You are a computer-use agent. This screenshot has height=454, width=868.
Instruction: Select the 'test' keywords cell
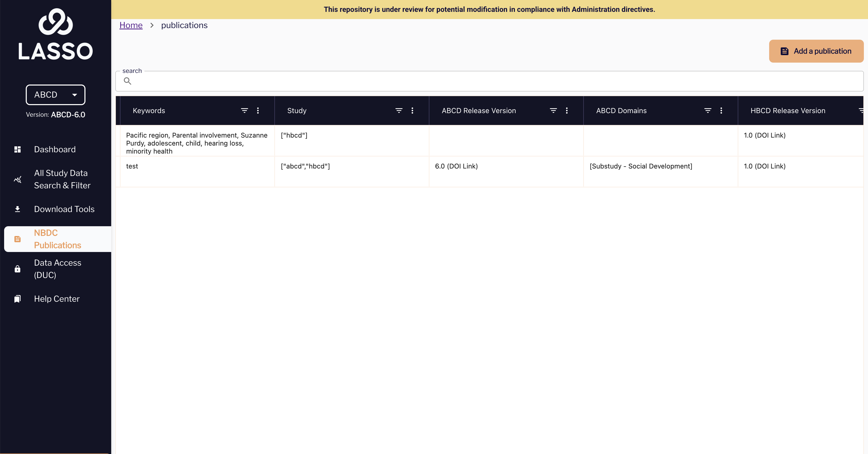[x=197, y=172]
